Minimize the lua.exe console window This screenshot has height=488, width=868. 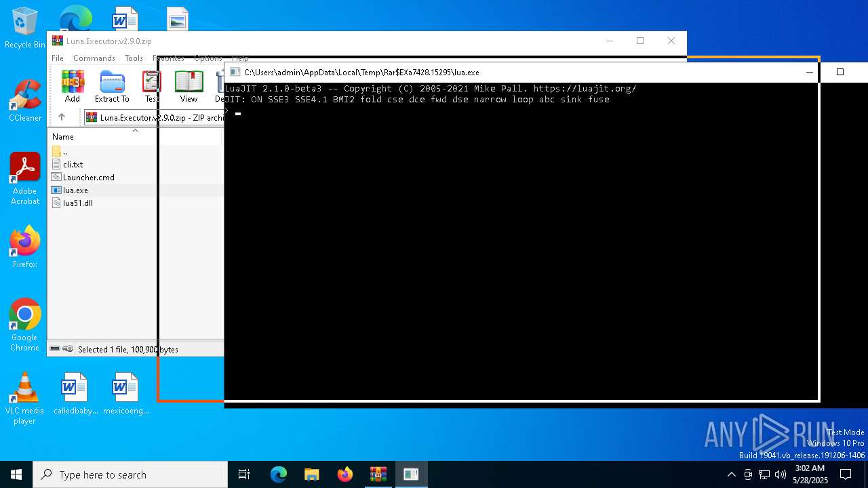coord(809,72)
